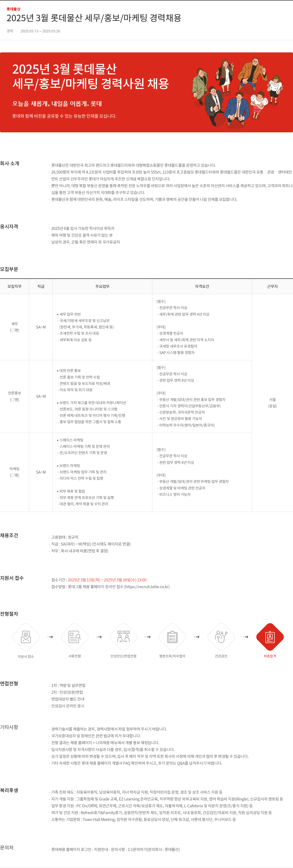Viewport: 293px width, 868px height.
Task: Click the 고용형태 : 정규직 line
Action: tap(65, 537)
